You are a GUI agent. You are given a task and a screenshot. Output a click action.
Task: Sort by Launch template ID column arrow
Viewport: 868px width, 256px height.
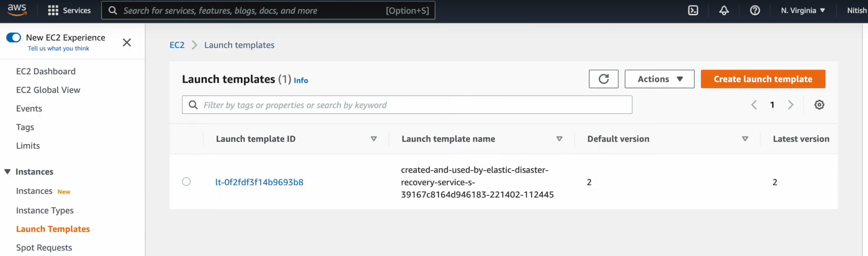[374, 139]
